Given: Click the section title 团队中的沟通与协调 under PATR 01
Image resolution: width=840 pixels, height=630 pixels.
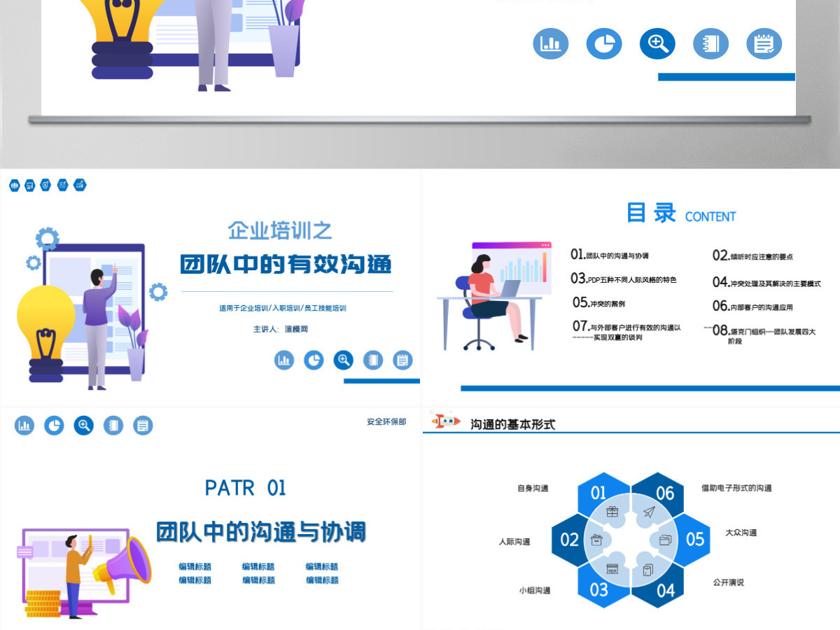Looking at the screenshot, I should (x=260, y=532).
